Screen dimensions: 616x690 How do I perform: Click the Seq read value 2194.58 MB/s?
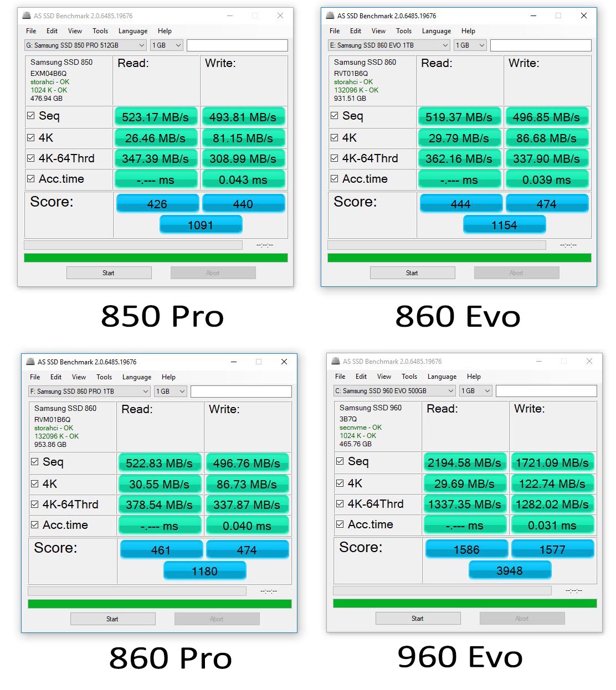point(464,462)
